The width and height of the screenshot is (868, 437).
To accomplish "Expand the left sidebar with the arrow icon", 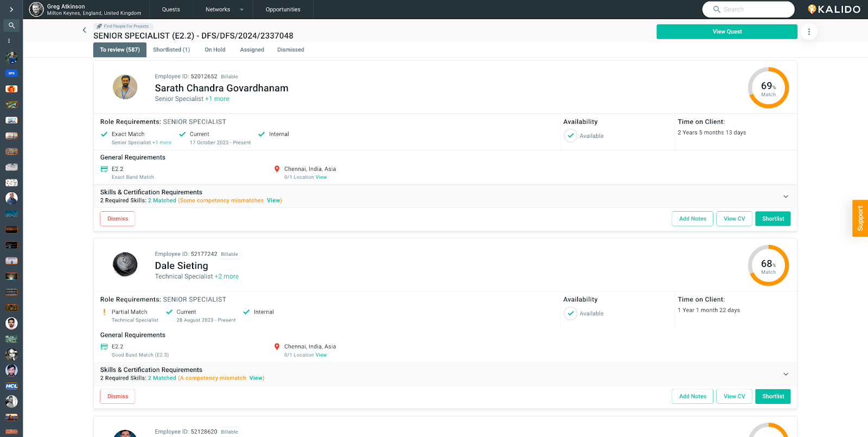I will point(11,9).
